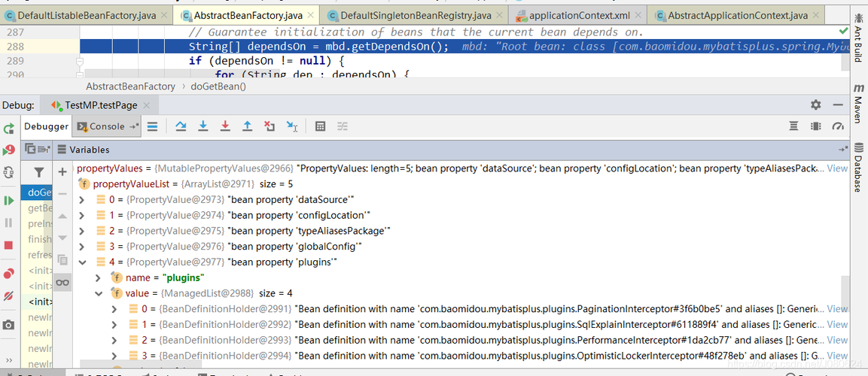
Task: Click the doGetBean() breadcrumb item
Action: (218, 86)
